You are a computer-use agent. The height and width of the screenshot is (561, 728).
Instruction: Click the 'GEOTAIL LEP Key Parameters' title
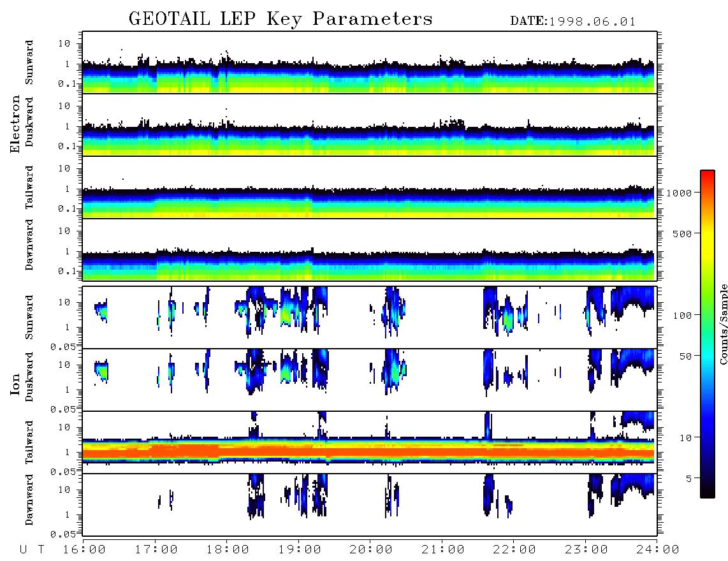click(x=280, y=19)
